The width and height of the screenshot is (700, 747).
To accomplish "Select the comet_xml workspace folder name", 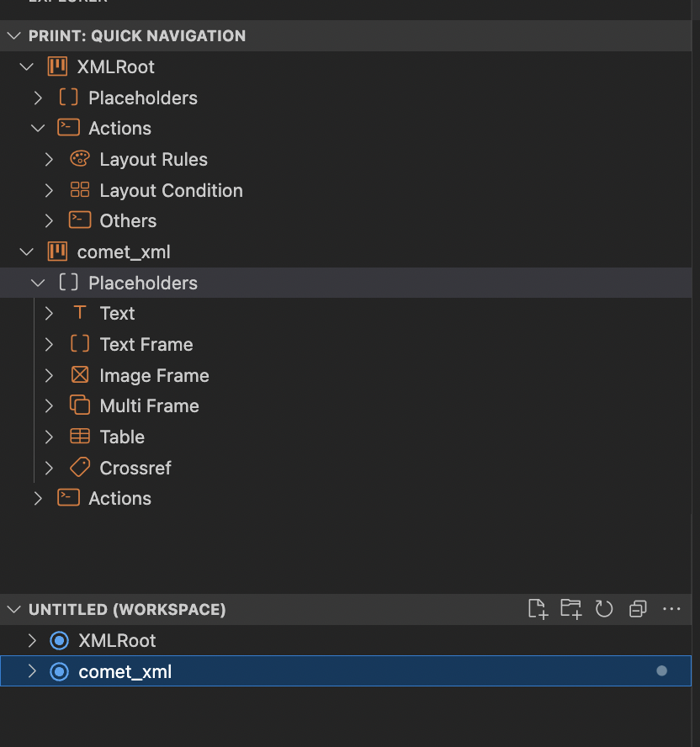I will pyautogui.click(x=125, y=672).
